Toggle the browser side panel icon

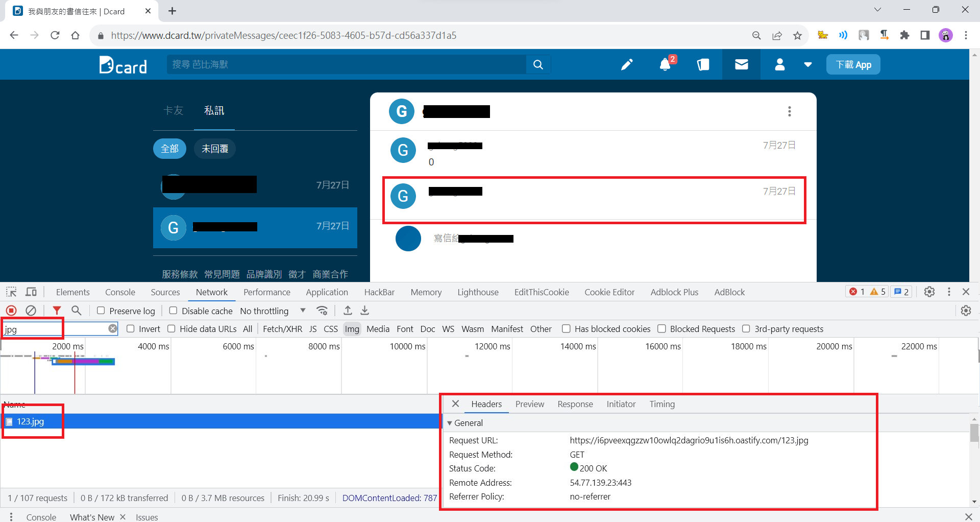[x=925, y=35]
